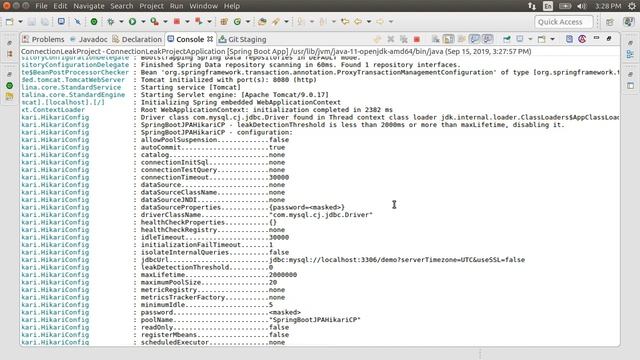Click the green Run button

[132, 22]
